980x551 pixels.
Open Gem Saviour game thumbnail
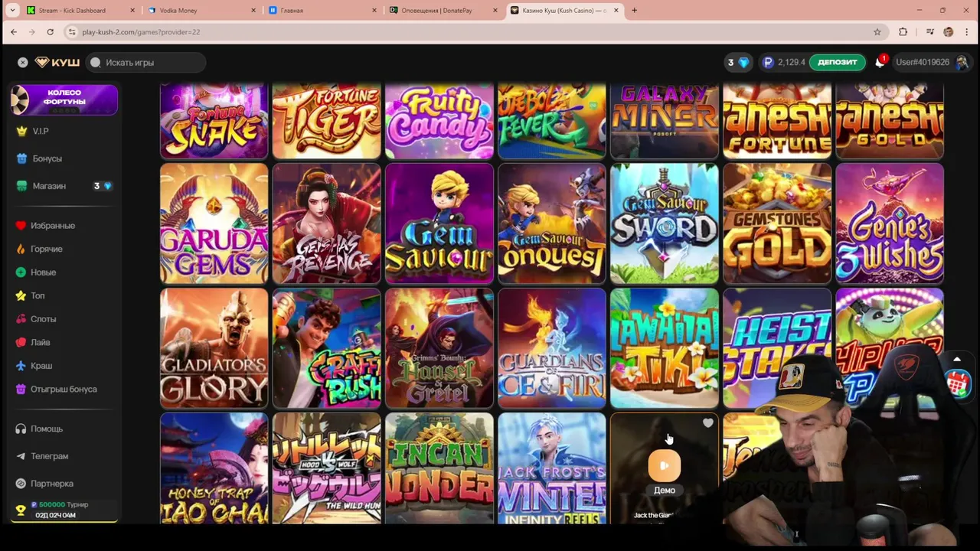click(439, 223)
